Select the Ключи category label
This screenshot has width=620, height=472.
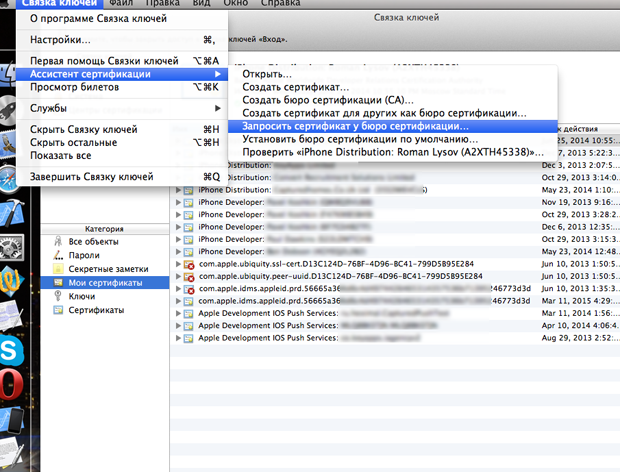pos(82,296)
